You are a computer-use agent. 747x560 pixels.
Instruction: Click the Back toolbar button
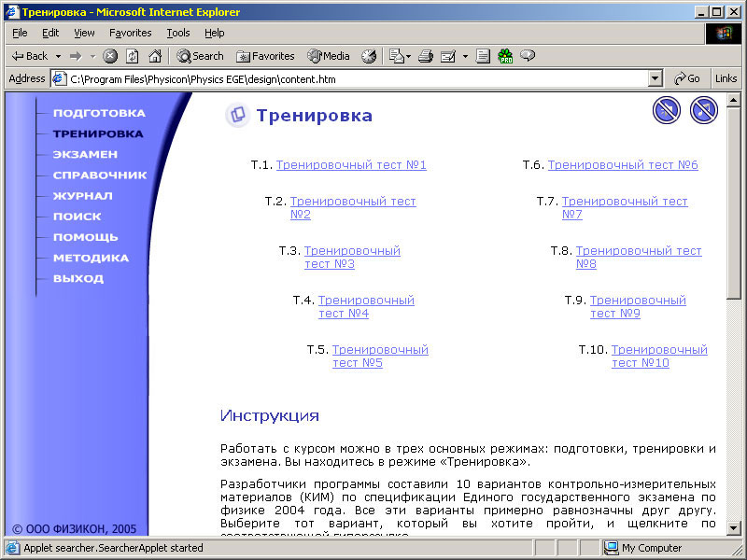pos(30,56)
